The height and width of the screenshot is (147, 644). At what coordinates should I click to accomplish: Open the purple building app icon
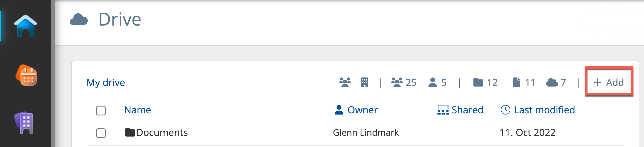point(24,123)
